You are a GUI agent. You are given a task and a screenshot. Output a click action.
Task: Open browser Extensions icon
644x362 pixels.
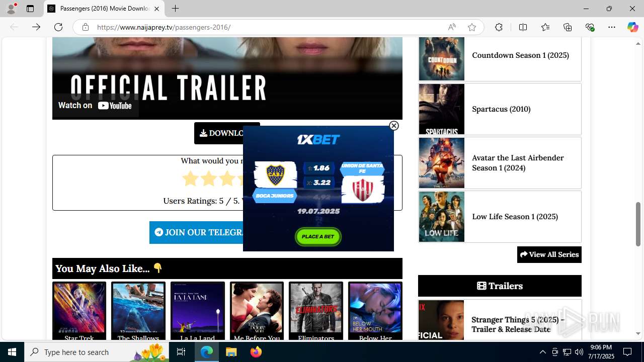point(499,27)
